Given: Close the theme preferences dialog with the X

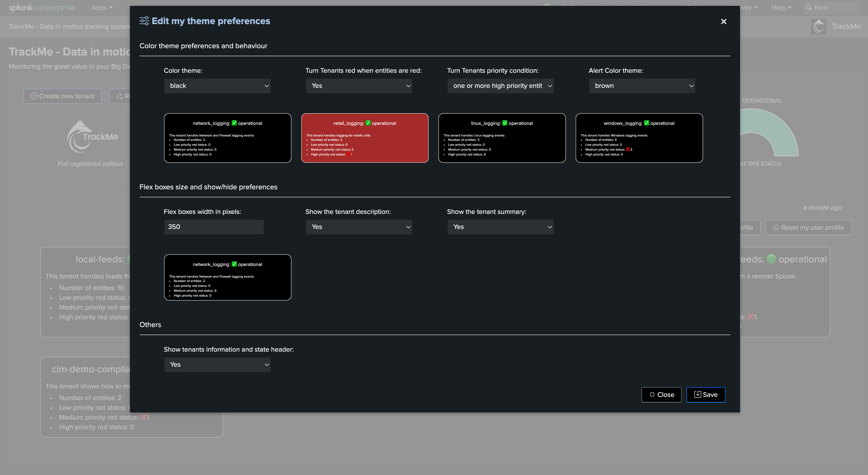Looking at the screenshot, I should click(723, 22).
